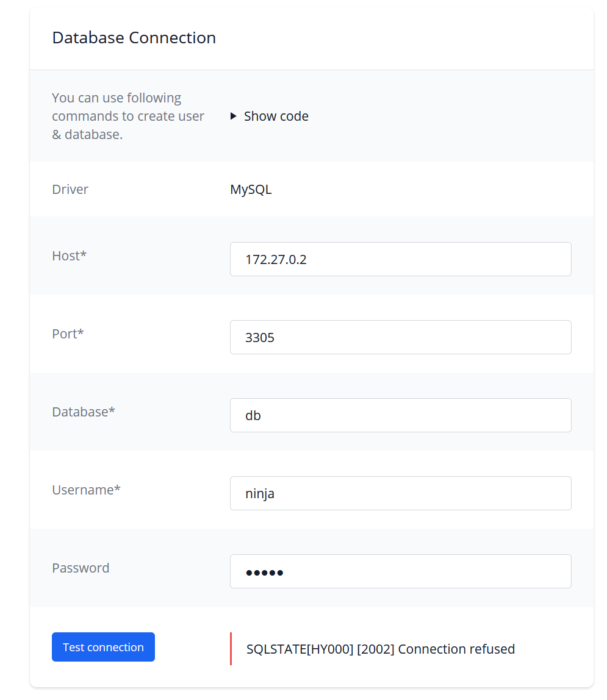Screen dimensions: 607x700
Task: Click the Driver row label
Action: pos(70,189)
